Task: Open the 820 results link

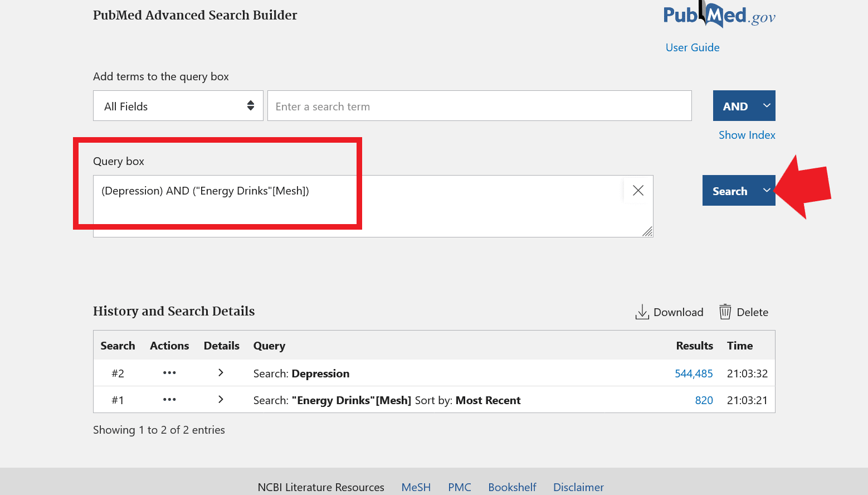Action: pos(704,400)
